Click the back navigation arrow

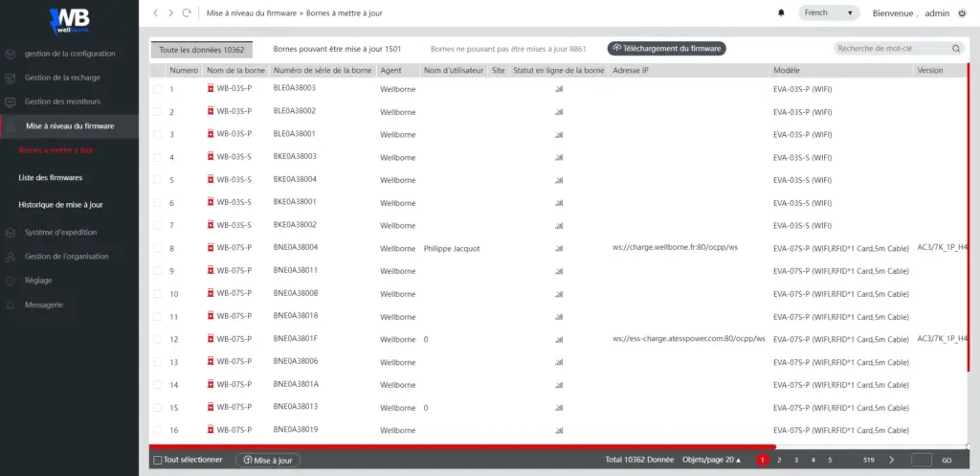[x=156, y=13]
